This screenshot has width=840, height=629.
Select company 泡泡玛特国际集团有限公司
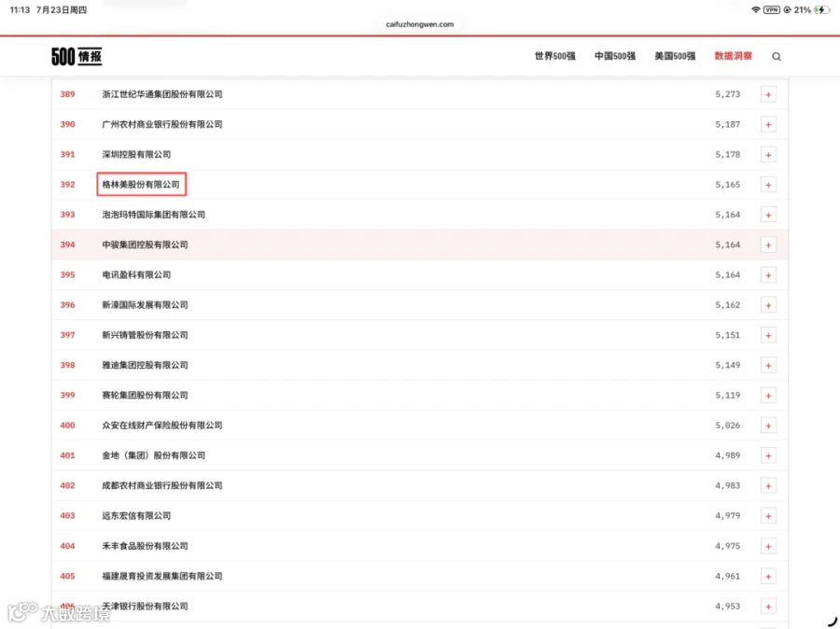154,215
